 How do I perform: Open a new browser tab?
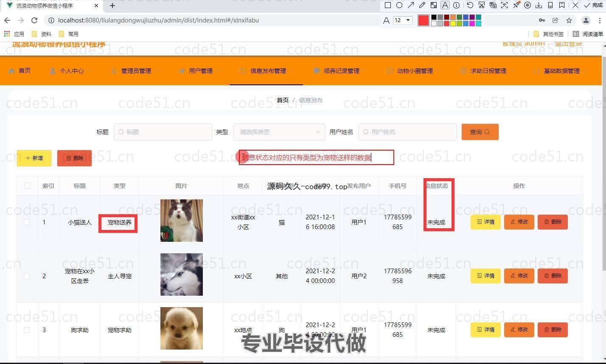[x=112, y=6]
